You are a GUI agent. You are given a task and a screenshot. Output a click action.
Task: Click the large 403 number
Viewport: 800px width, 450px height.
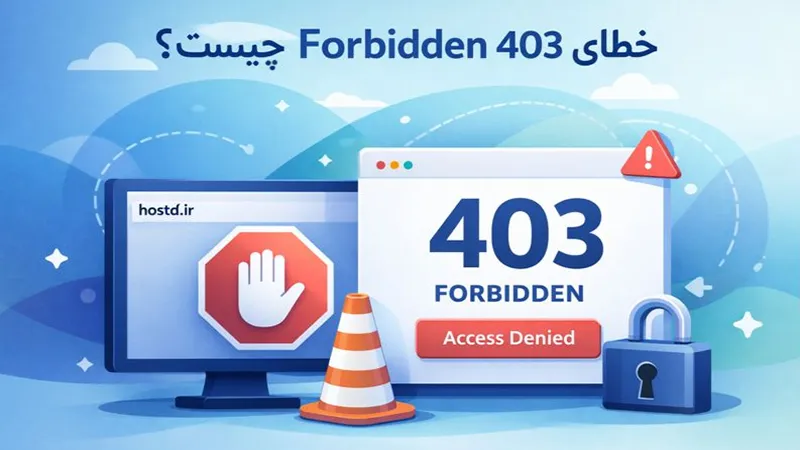pyautogui.click(x=516, y=234)
